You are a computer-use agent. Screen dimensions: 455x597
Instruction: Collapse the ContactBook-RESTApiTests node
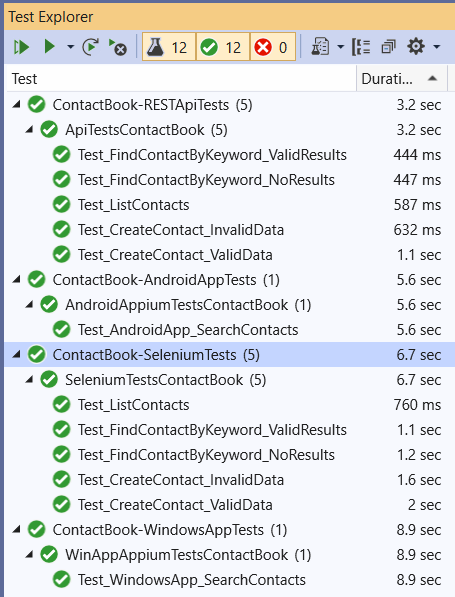[16, 104]
